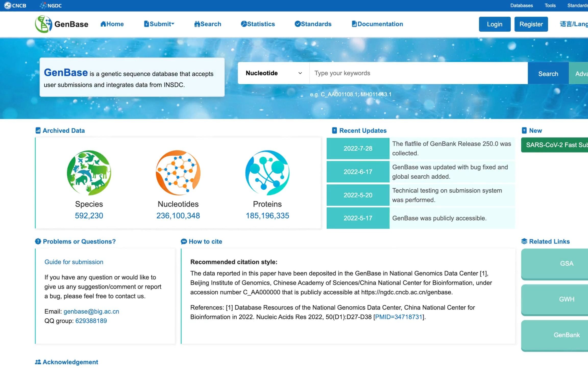Click the 2022-6-17 update date
This screenshot has height=368, width=588.
click(358, 172)
